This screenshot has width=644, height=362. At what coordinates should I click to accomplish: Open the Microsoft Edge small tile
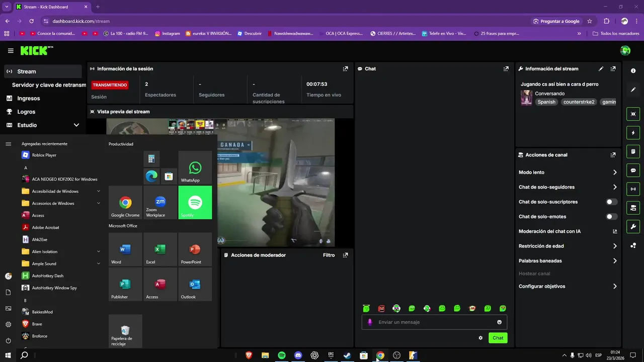click(151, 176)
